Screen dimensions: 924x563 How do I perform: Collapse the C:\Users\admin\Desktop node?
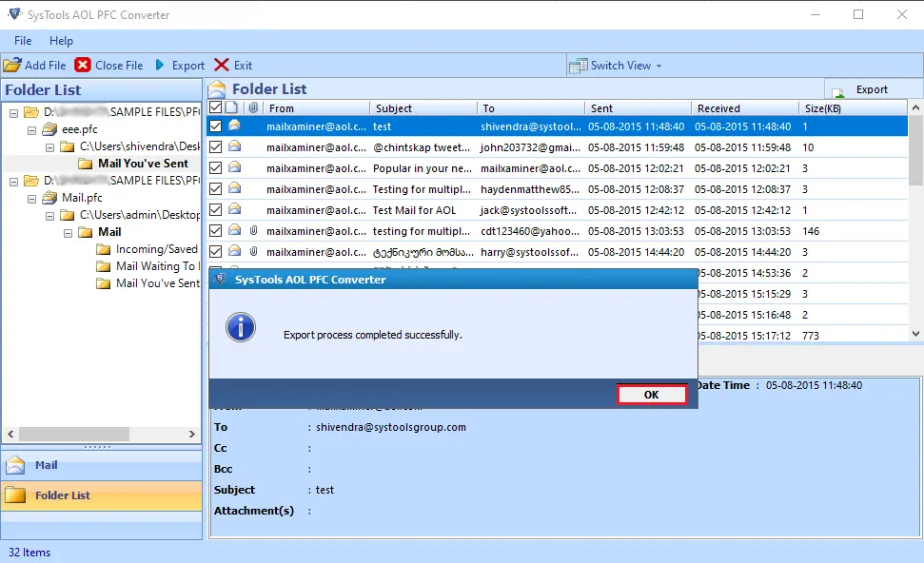click(x=50, y=216)
